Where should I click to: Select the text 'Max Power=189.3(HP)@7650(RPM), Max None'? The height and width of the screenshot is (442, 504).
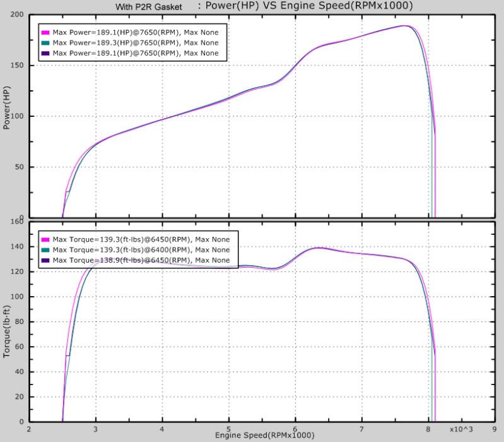(136, 43)
